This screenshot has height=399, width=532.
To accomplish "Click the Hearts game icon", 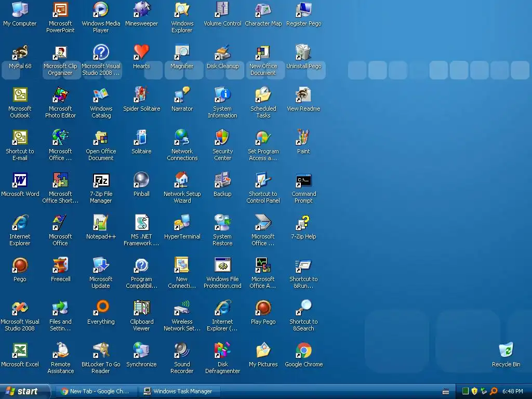I will (141, 52).
